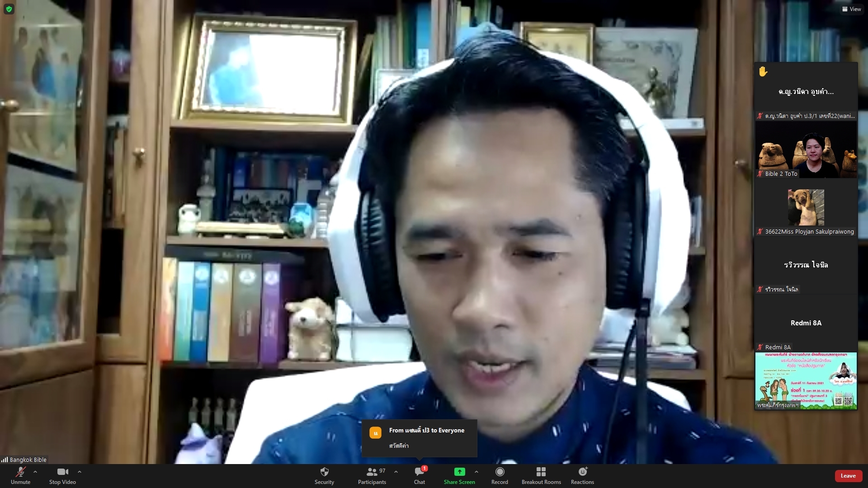Open audio options arrow next to Unmute
Screen dimensions: 868x488
35,472
